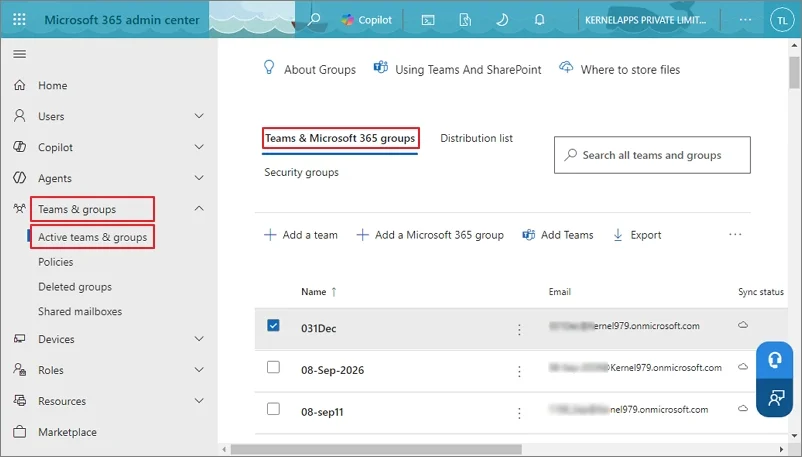802x457 pixels.
Task: Click the search magnifier in header
Action: click(x=314, y=20)
